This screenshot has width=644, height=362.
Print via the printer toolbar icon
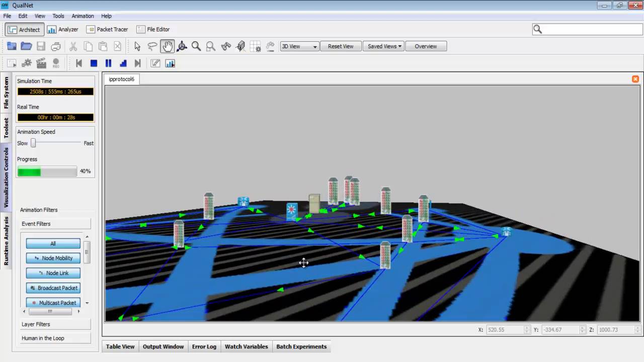[x=56, y=46]
